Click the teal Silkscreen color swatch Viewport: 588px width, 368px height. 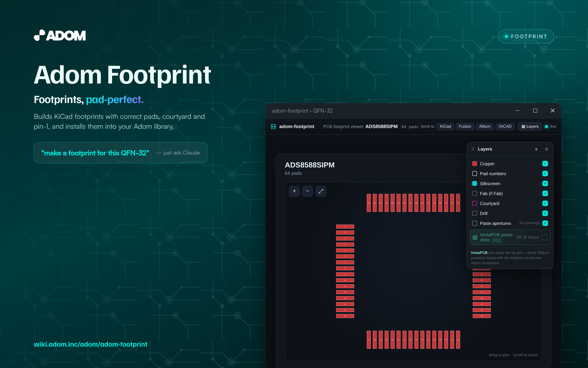click(x=475, y=183)
